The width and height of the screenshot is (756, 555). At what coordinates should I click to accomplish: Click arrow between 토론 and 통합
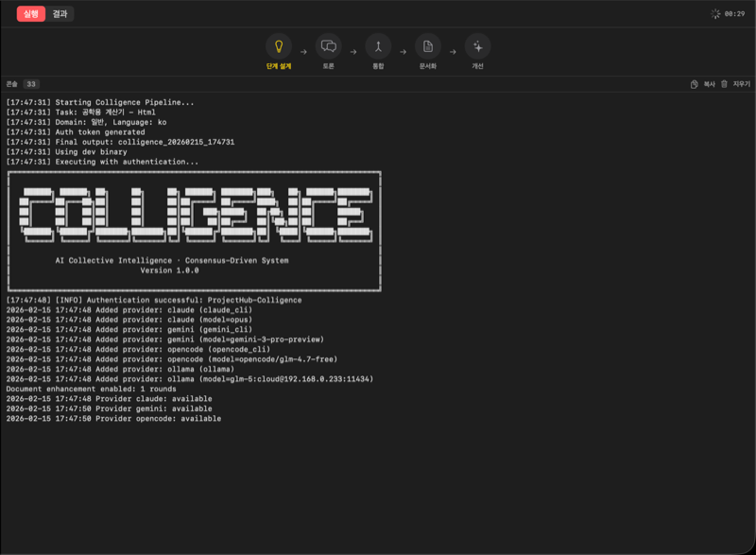[353, 50]
